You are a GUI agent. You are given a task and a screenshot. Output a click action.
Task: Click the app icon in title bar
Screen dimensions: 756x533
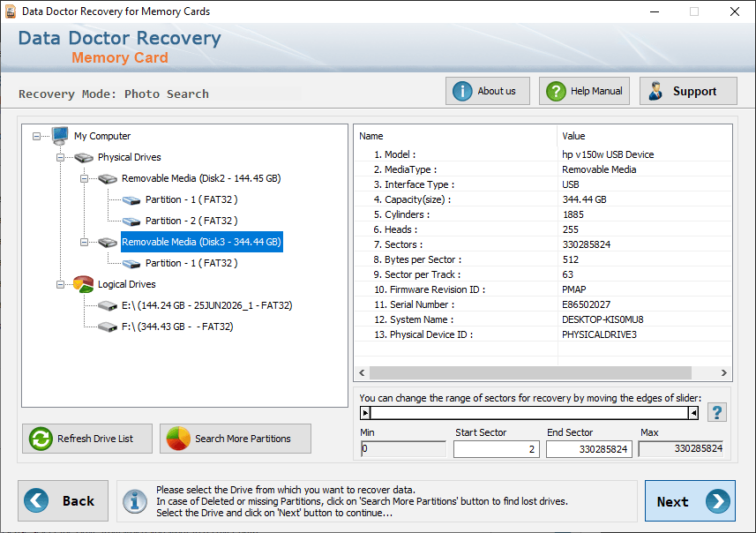tap(11, 11)
